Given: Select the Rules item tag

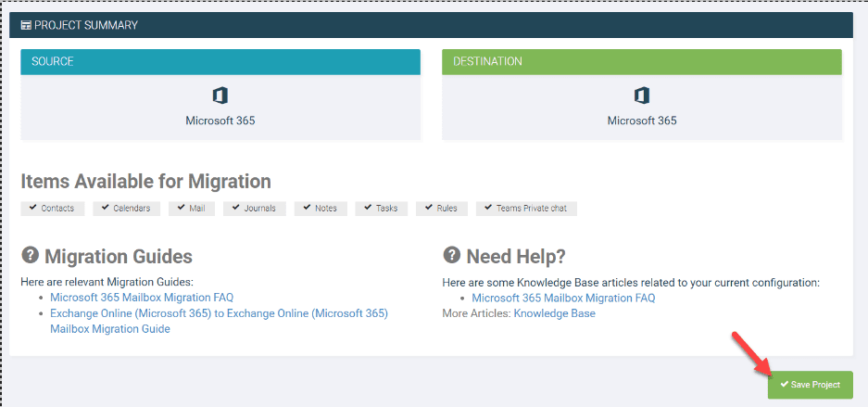Looking at the screenshot, I should pos(441,209).
